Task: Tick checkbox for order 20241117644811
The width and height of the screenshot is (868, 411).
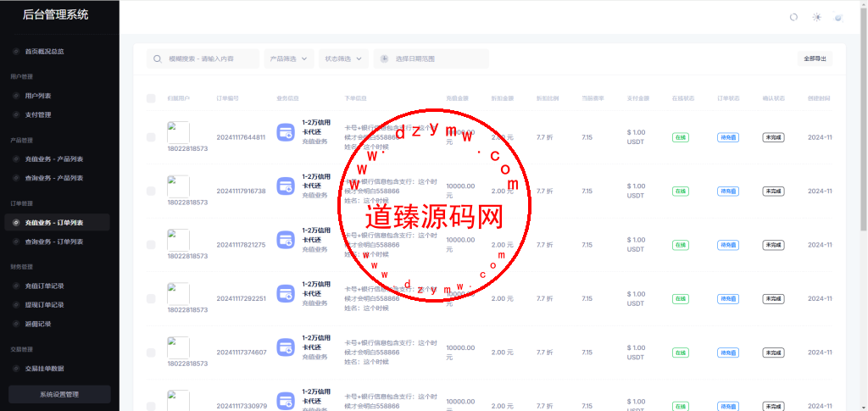Action: point(151,137)
